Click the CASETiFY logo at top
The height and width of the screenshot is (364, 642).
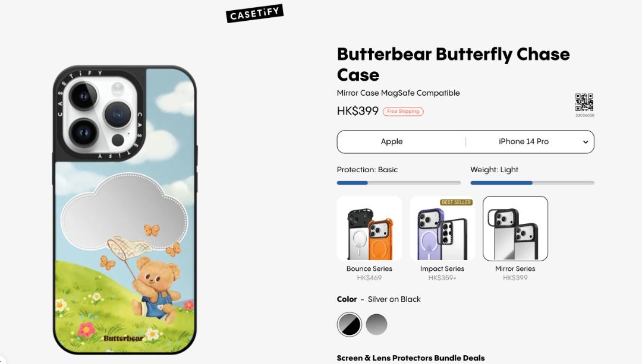(254, 14)
